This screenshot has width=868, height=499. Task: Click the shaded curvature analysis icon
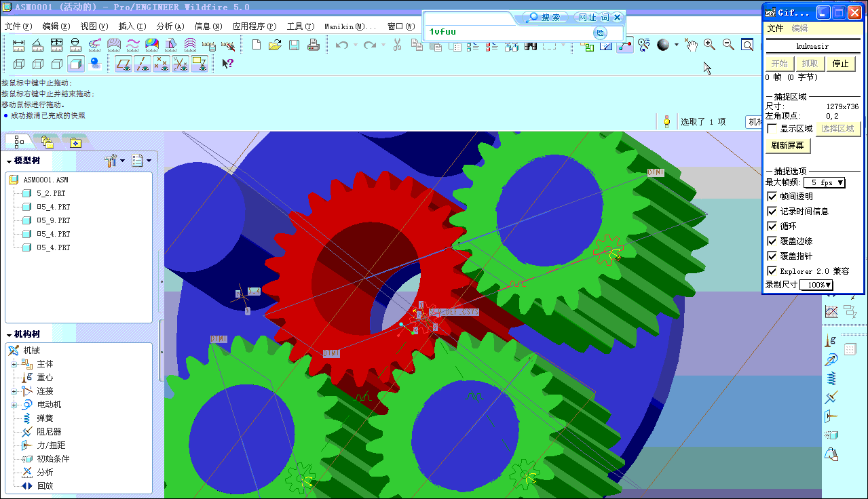pos(152,45)
